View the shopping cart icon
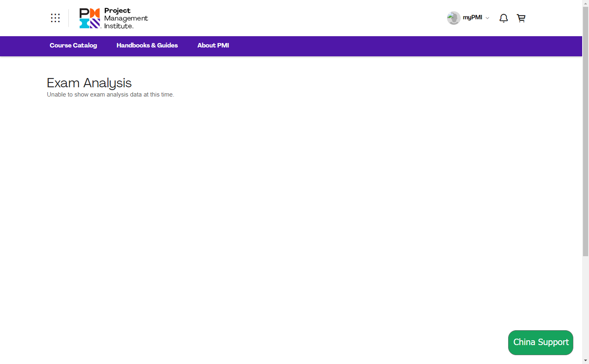Image resolution: width=589 pixels, height=364 pixels. [x=521, y=18]
